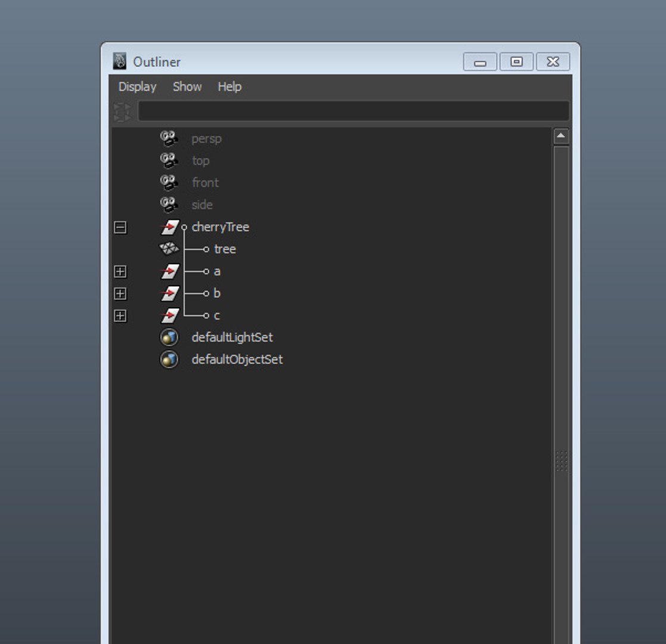Image resolution: width=666 pixels, height=644 pixels.
Task: Click the defaultObjectSet set icon
Action: point(169,360)
